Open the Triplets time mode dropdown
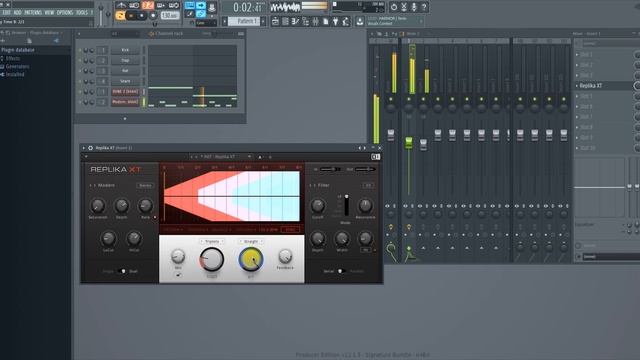This screenshot has width=640, height=360. click(212, 242)
